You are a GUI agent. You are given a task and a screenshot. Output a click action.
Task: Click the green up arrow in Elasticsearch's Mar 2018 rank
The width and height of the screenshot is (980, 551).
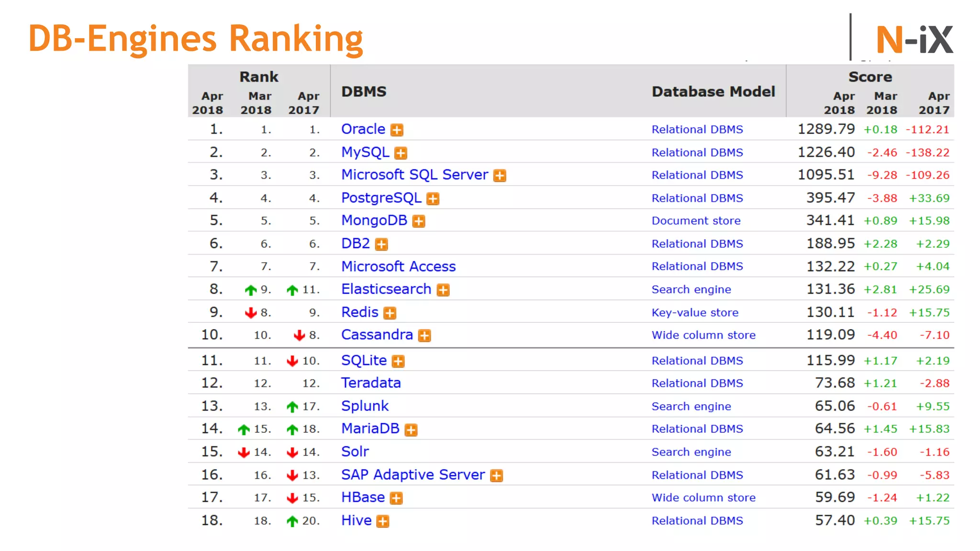tap(251, 290)
